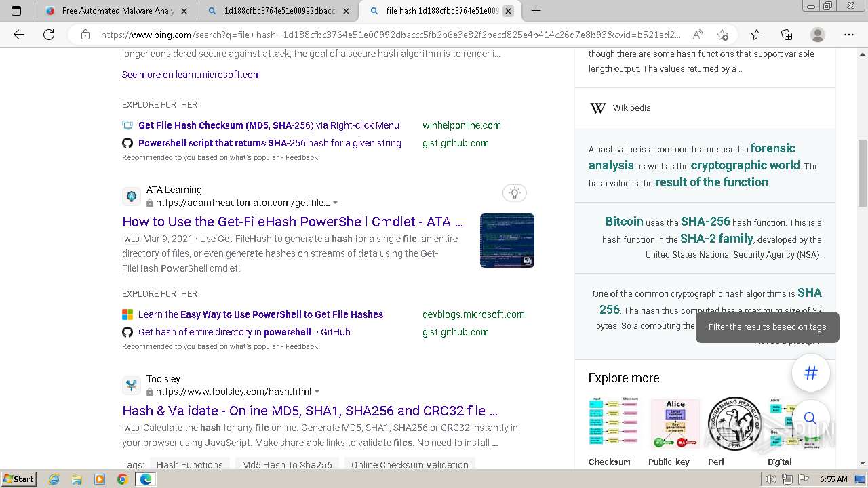Switch to Free Automated Malware Analysis tab
The image size is (868, 488).
[116, 11]
